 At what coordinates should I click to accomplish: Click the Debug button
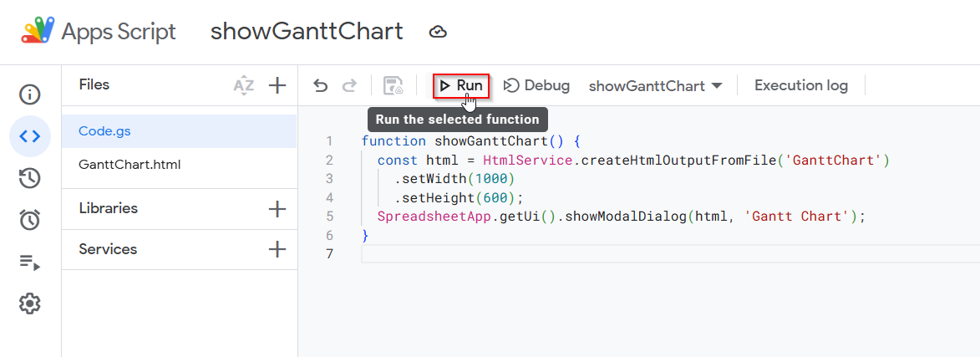537,85
